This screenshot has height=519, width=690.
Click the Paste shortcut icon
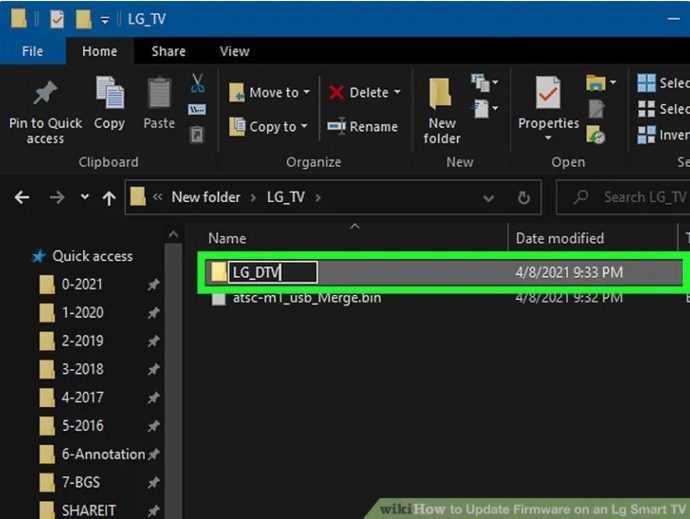click(x=197, y=134)
